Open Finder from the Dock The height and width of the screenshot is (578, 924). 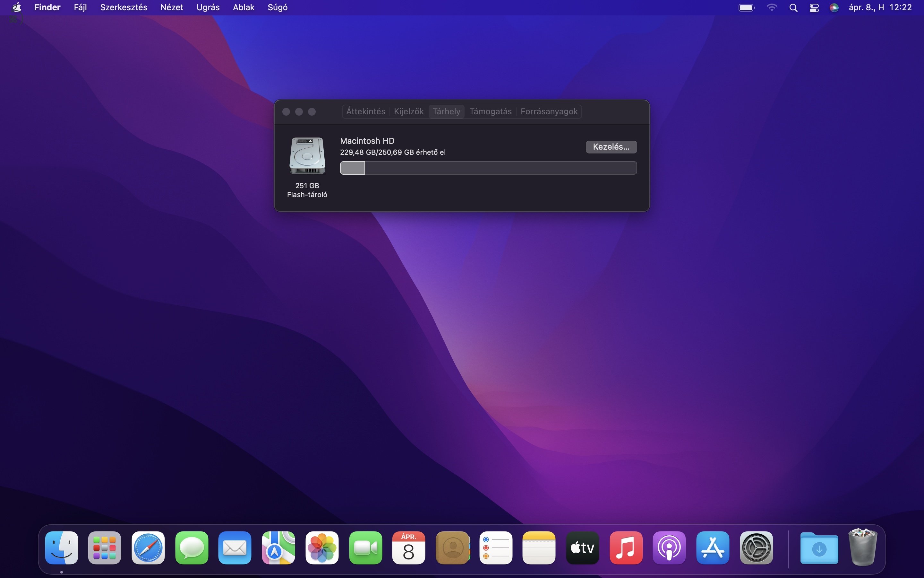tap(62, 547)
